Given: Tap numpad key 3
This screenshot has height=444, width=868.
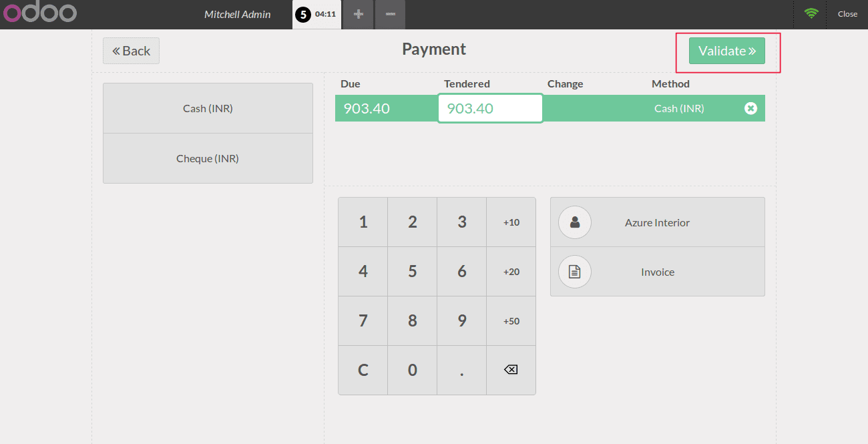Looking at the screenshot, I should (x=462, y=222).
